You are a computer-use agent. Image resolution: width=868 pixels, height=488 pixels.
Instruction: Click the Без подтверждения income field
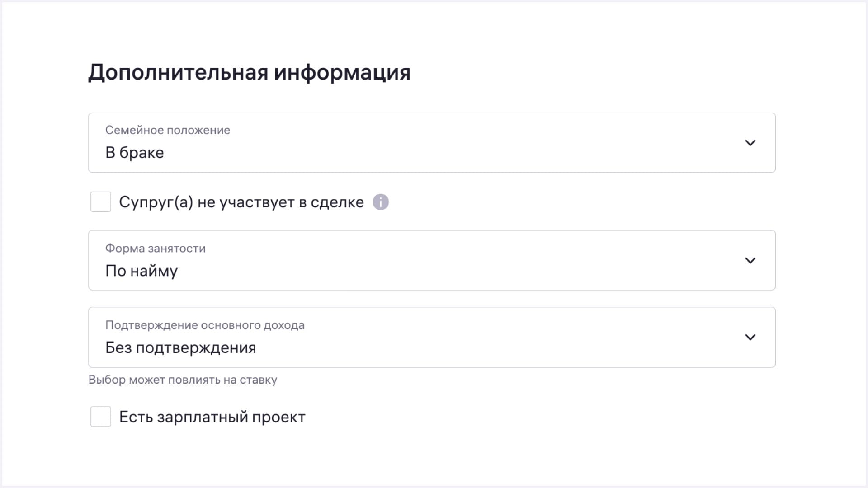coord(180,347)
